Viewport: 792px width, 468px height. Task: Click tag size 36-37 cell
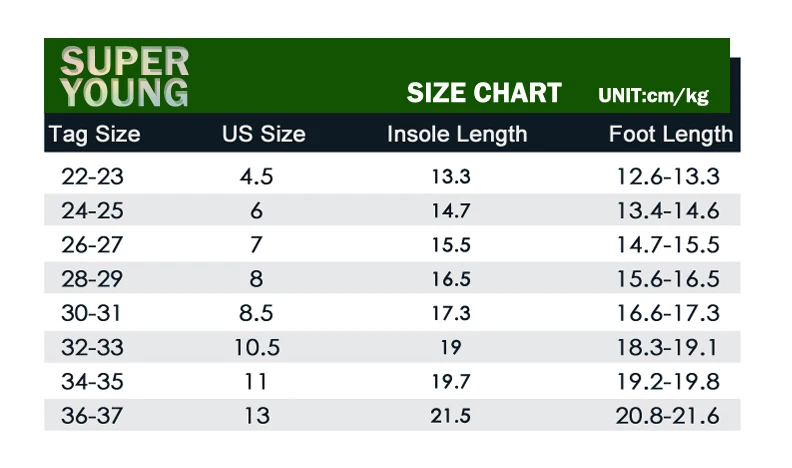tap(92, 416)
